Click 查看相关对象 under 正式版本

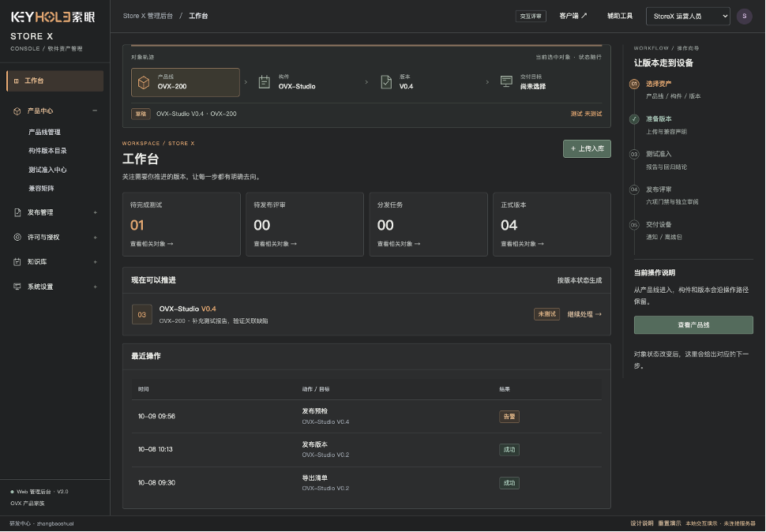(x=522, y=244)
